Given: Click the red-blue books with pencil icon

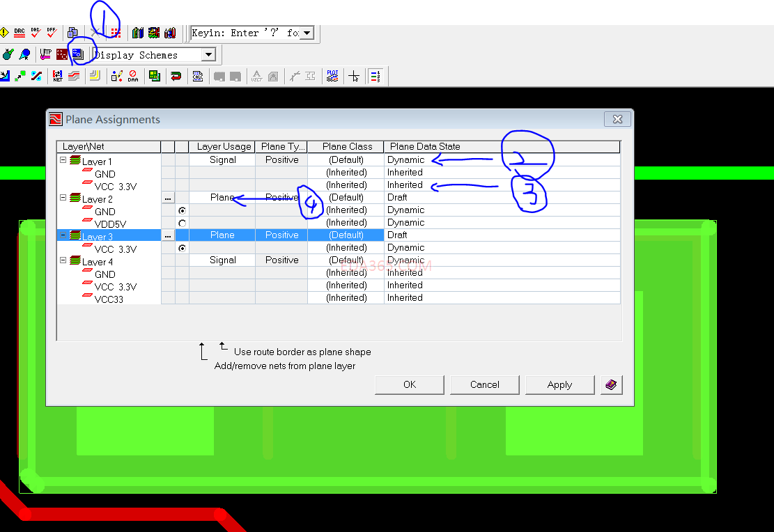Looking at the screenshot, I should point(170,33).
